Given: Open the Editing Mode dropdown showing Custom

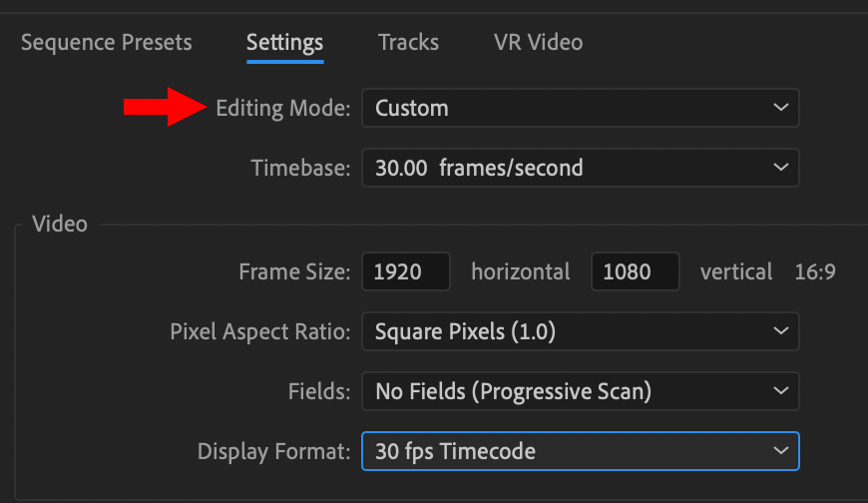Looking at the screenshot, I should [x=580, y=108].
